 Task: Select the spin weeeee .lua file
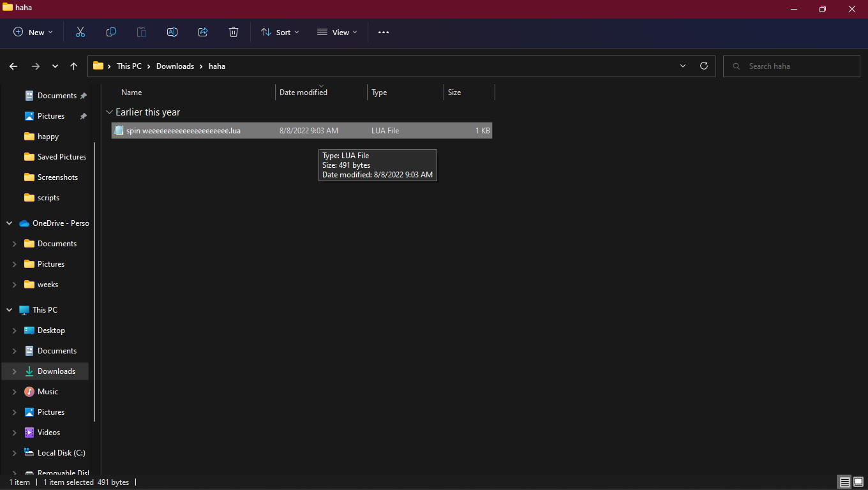(302, 131)
